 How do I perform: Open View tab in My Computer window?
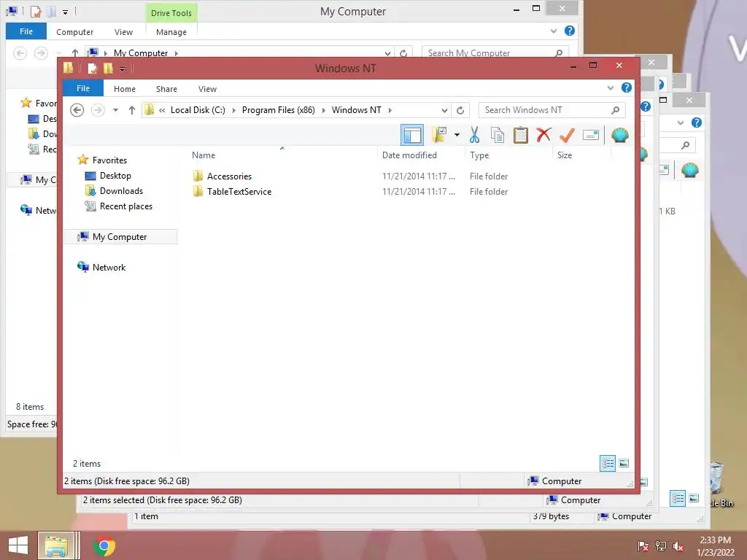click(123, 32)
